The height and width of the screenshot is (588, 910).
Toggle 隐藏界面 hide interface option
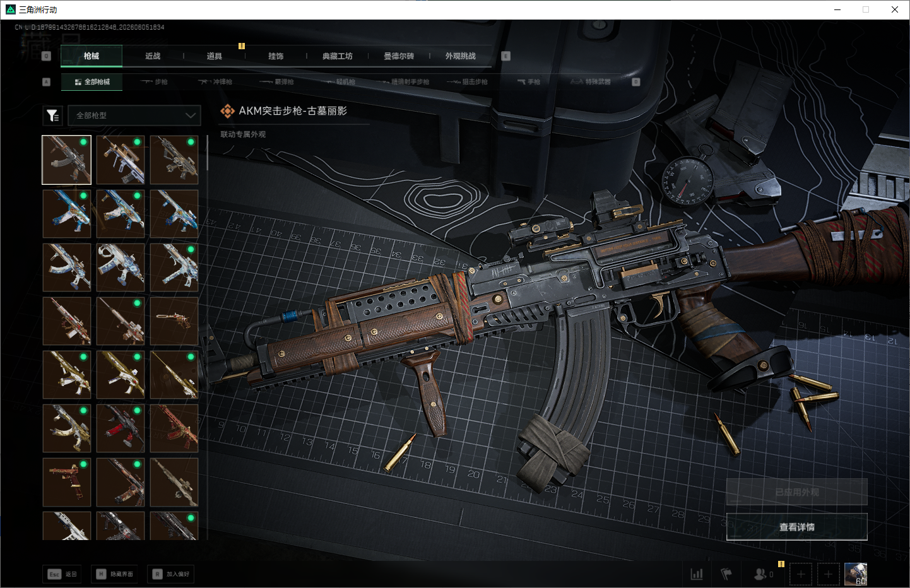coord(116,574)
